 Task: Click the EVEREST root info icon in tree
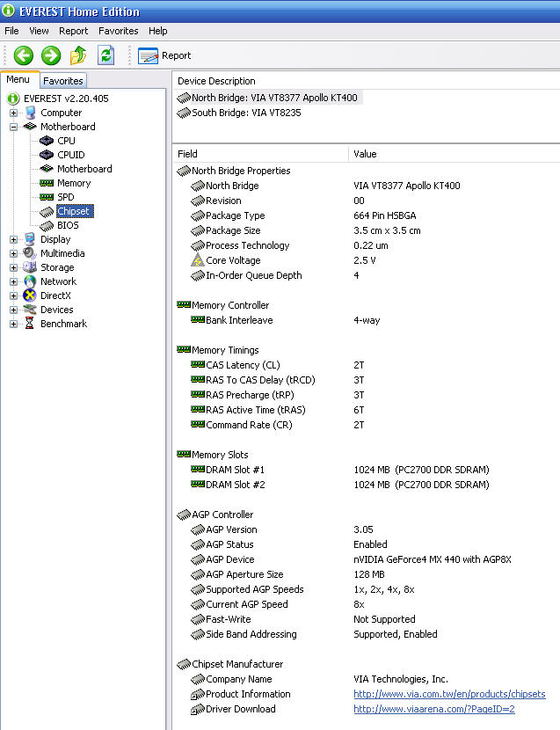[x=13, y=99]
